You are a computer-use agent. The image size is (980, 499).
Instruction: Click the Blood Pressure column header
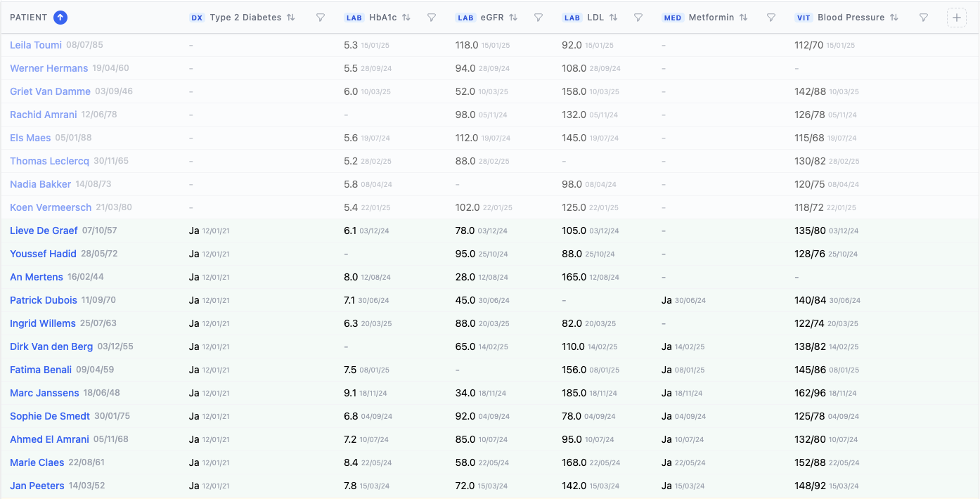(851, 18)
